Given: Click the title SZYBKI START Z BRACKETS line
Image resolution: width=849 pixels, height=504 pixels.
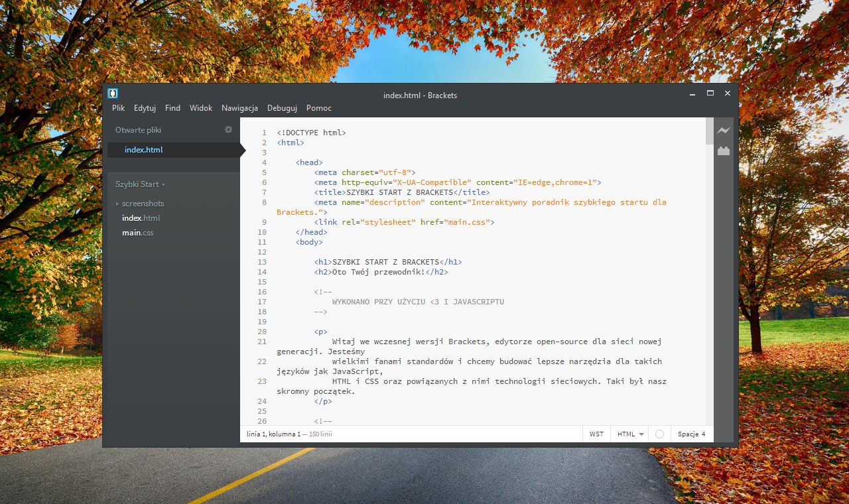Looking at the screenshot, I should coord(402,192).
